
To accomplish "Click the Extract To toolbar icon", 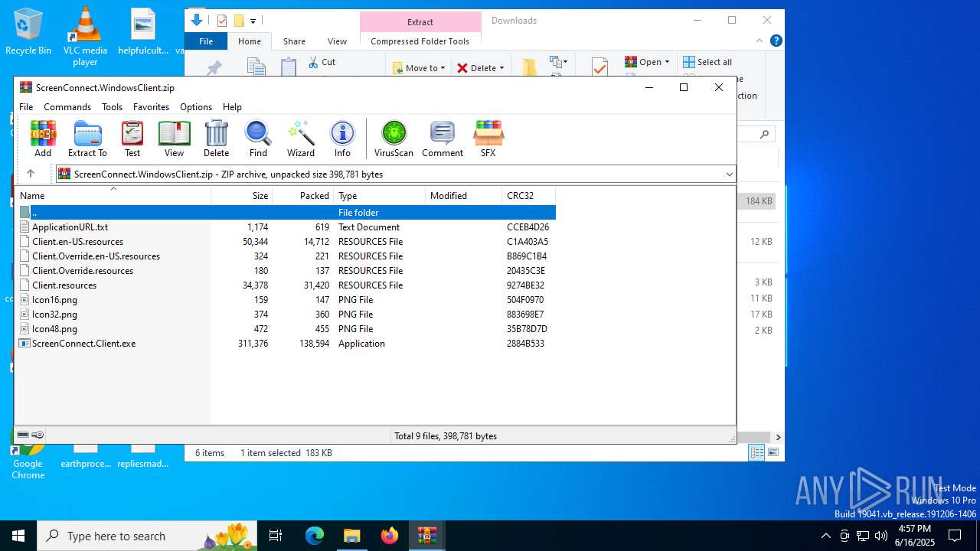I will click(87, 139).
